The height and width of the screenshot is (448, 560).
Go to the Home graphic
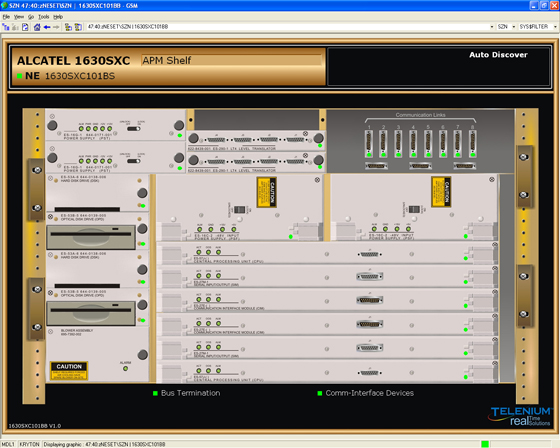pos(37,27)
